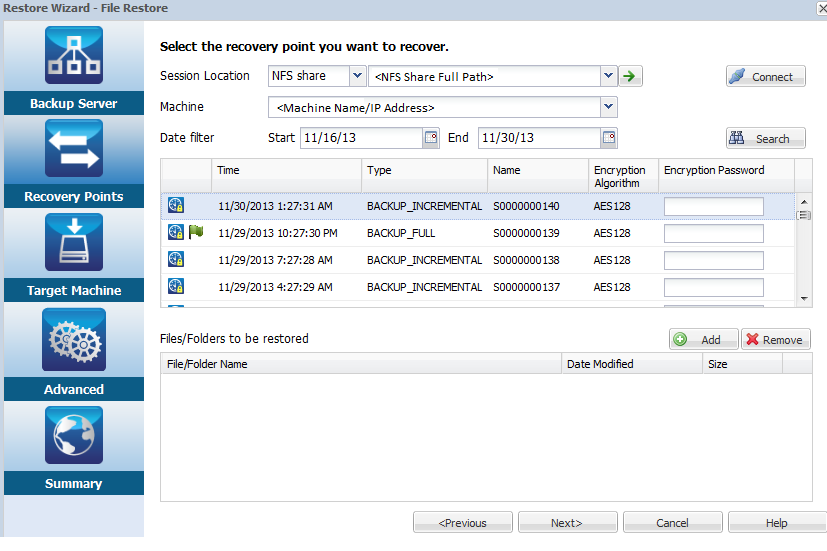This screenshot has width=827, height=551.
Task: Open the Advanced gears step icon
Action: tap(73, 340)
